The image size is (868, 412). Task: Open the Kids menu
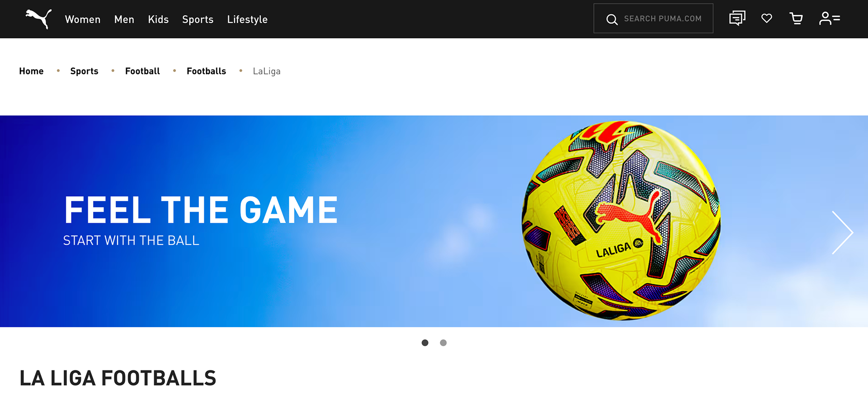[158, 19]
